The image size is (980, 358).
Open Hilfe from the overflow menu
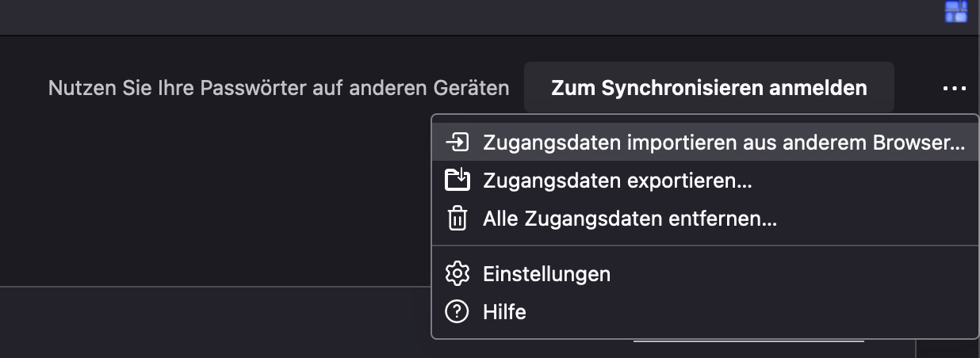(504, 312)
